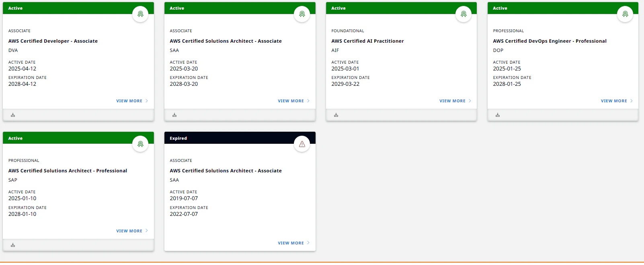Viewport: 644px width, 265px height.
Task: Click badge icon on DevOps Engineer card
Action: click(625, 14)
